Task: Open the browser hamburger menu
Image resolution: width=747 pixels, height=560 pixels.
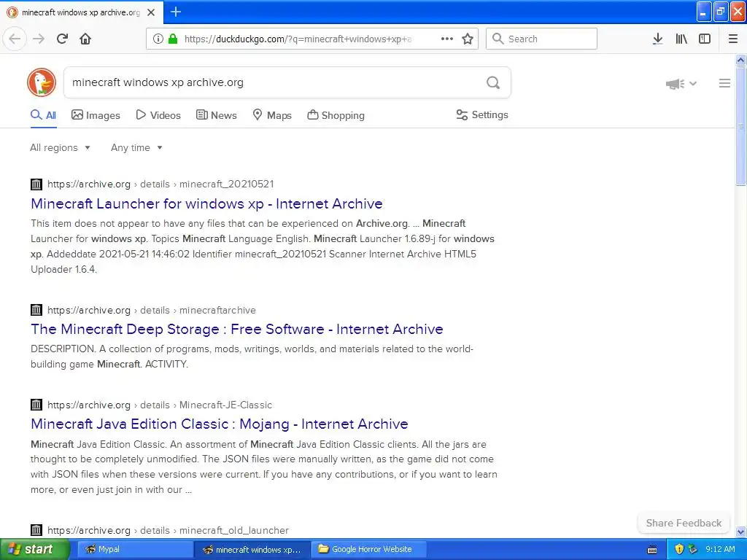Action: 732,39
